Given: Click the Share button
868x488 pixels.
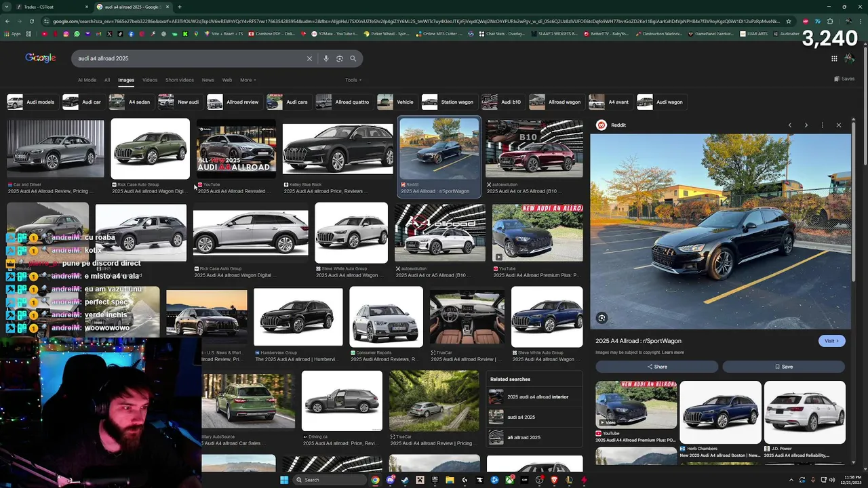Looking at the screenshot, I should tap(656, 367).
